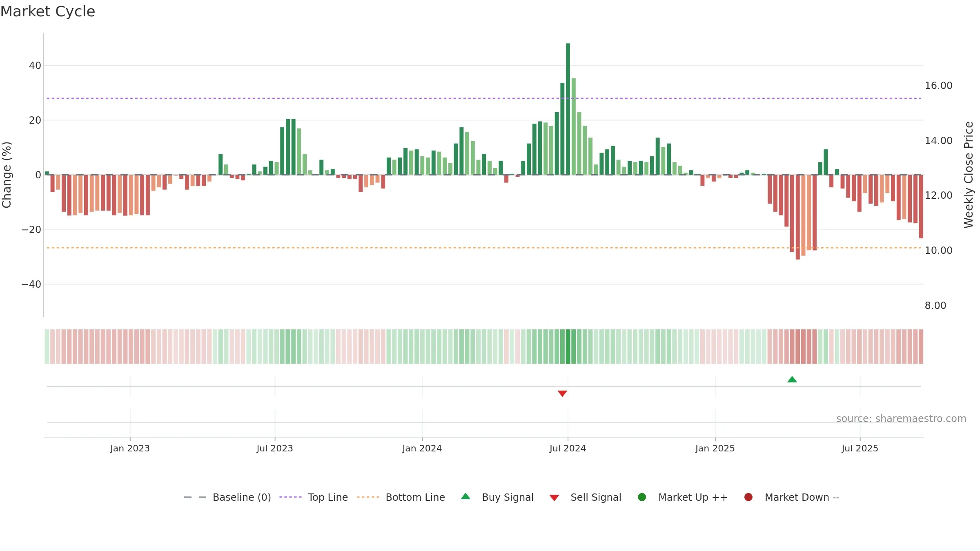The height and width of the screenshot is (551, 980).
Task: Toggle the Top Line legend entry
Action: pyautogui.click(x=314, y=497)
